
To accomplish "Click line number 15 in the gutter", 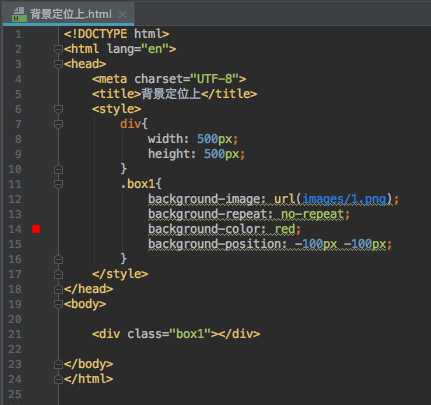I will pyautogui.click(x=15, y=244).
